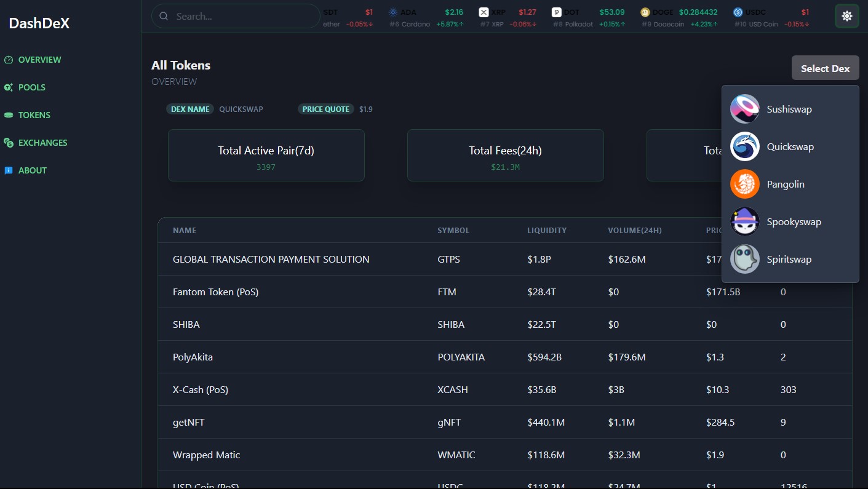Viewport: 868px width, 489px height.
Task: Click the WMATIC symbol cell
Action: (456, 455)
